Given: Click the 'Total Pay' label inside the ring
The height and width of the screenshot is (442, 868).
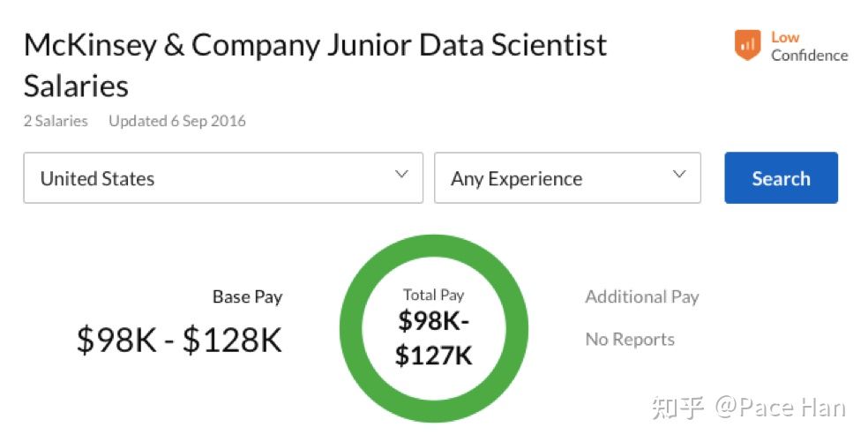Looking at the screenshot, I should [433, 295].
